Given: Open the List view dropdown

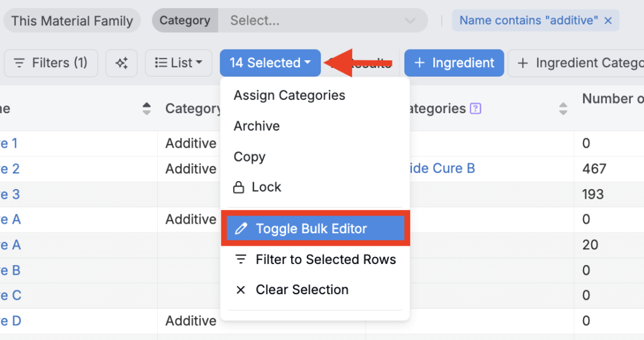Looking at the screenshot, I should [x=179, y=63].
